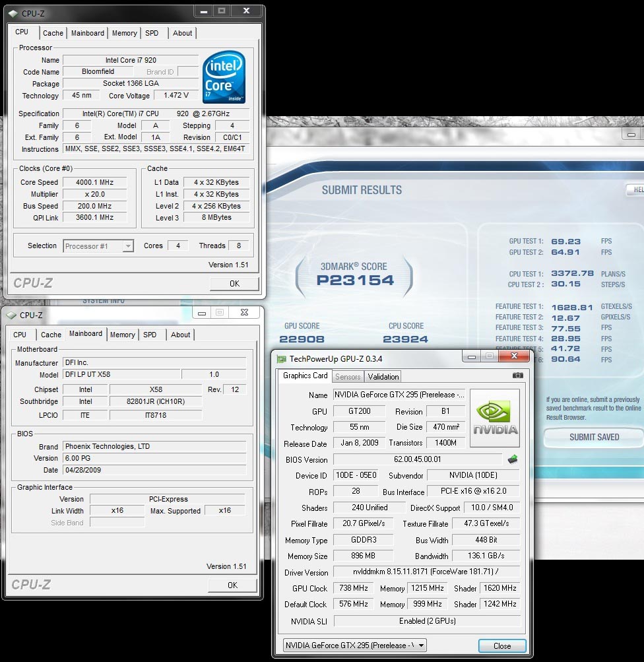Click the Shaders value 240 Unified
Image resolution: width=644 pixels, height=662 pixels.
click(x=370, y=508)
